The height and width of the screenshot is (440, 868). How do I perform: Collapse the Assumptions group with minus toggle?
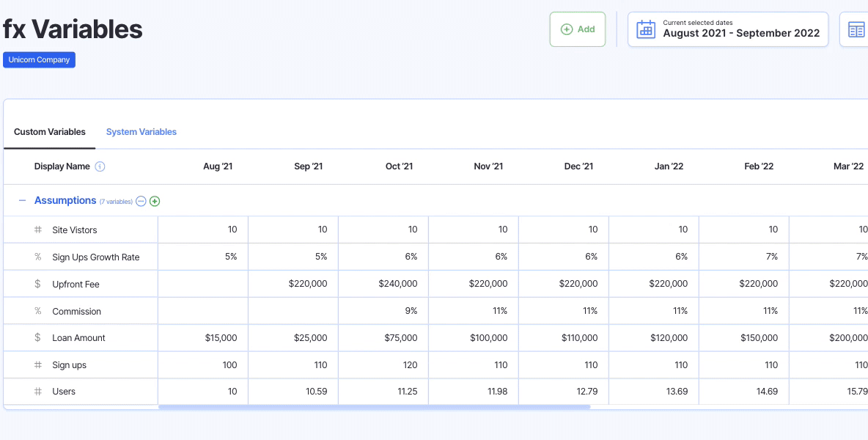click(22, 201)
